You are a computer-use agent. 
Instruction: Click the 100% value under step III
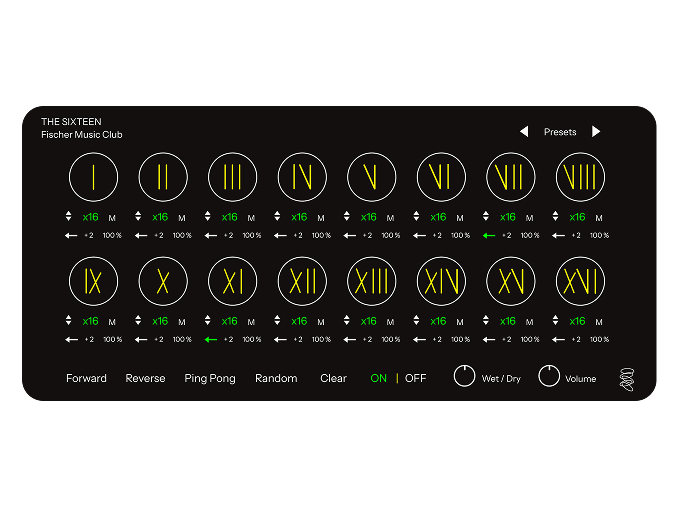252,235
